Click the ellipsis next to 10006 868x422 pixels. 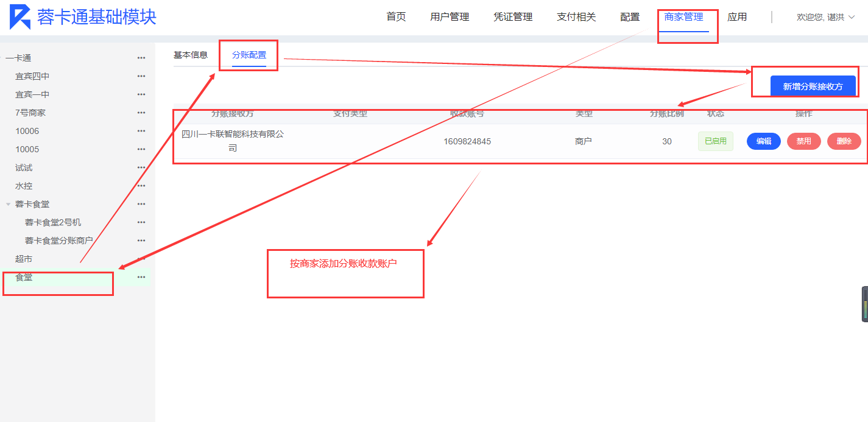coord(141,131)
